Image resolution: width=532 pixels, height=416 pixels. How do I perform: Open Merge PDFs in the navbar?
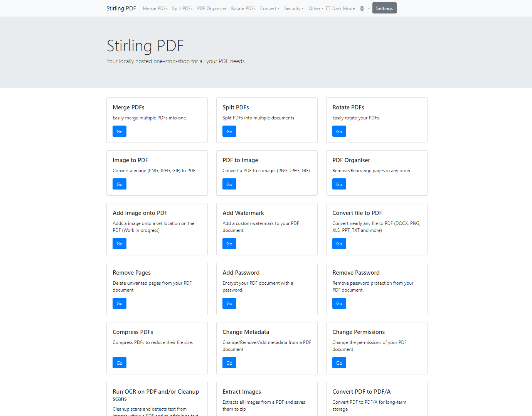coord(155,8)
